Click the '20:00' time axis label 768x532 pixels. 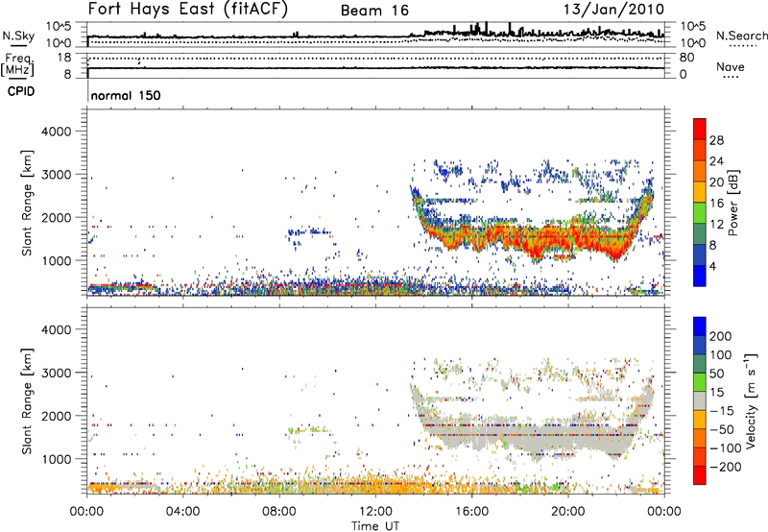[567, 512]
